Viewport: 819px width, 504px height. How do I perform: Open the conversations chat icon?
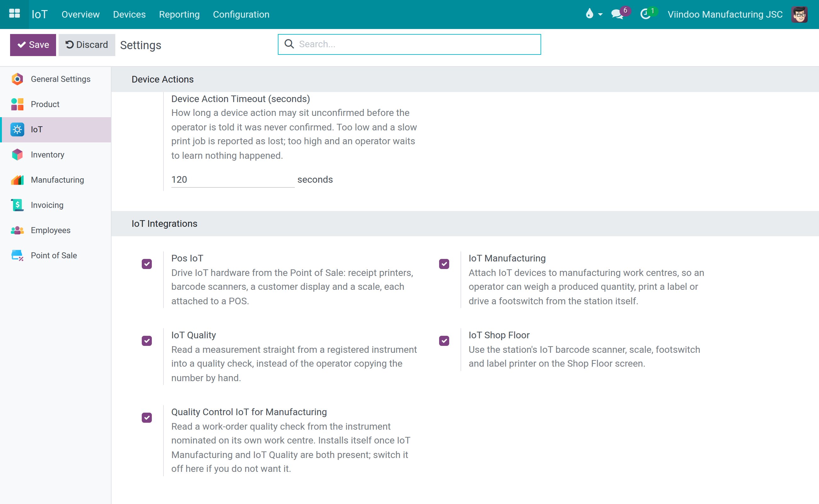617,14
